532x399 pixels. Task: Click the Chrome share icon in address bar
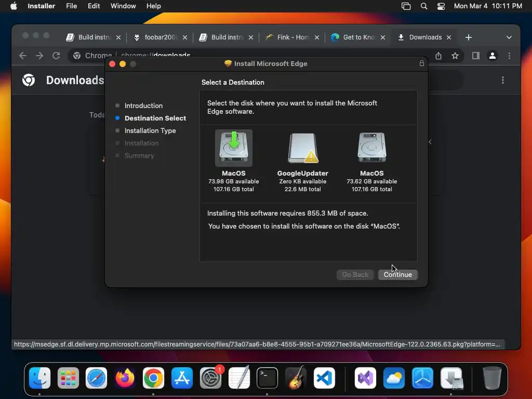tap(438, 56)
